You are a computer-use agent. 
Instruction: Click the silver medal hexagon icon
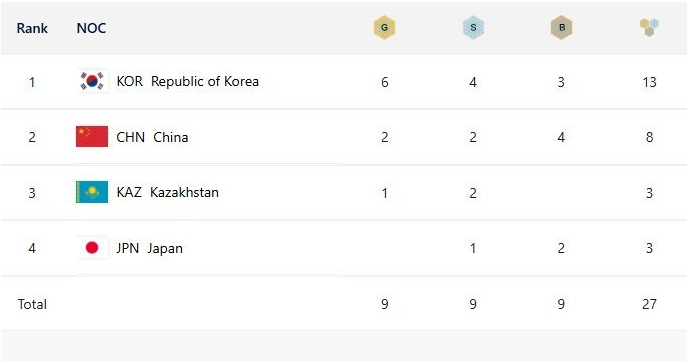tap(473, 28)
